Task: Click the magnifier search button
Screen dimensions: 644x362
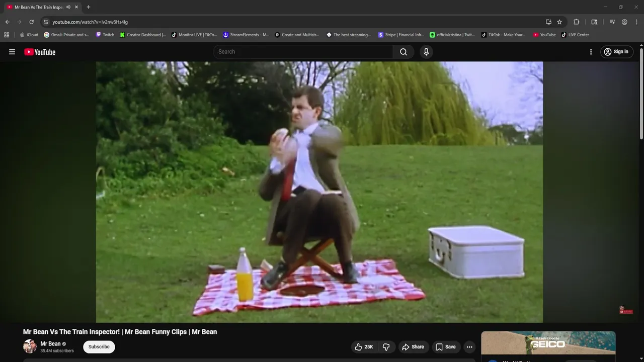Action: pos(404,52)
